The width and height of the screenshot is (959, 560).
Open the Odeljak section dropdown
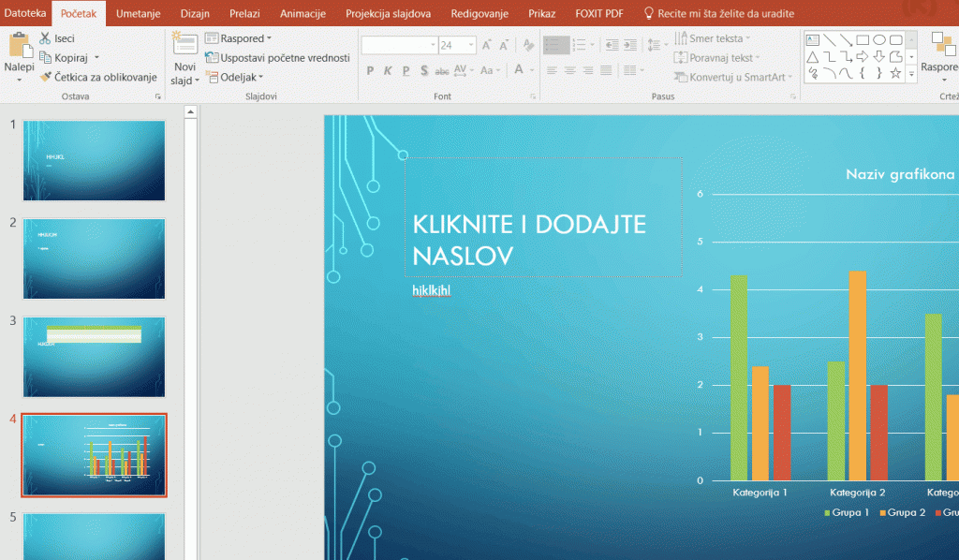coord(234,77)
